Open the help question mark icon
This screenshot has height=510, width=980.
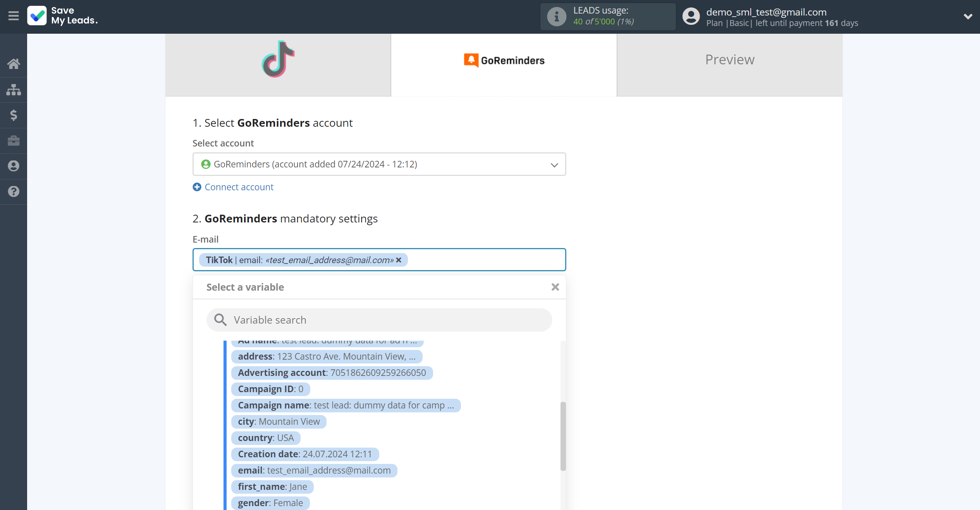click(x=14, y=191)
